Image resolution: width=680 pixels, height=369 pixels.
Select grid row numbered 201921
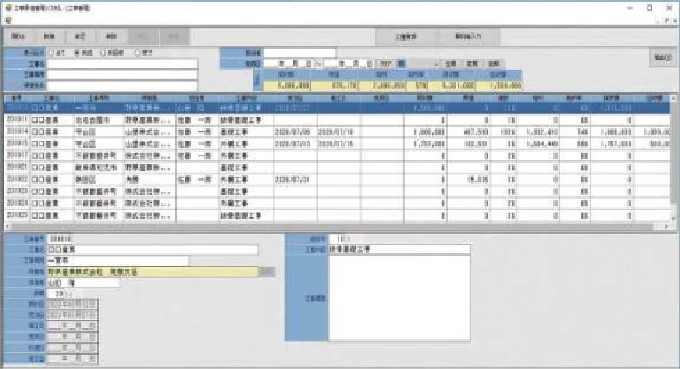(337, 167)
